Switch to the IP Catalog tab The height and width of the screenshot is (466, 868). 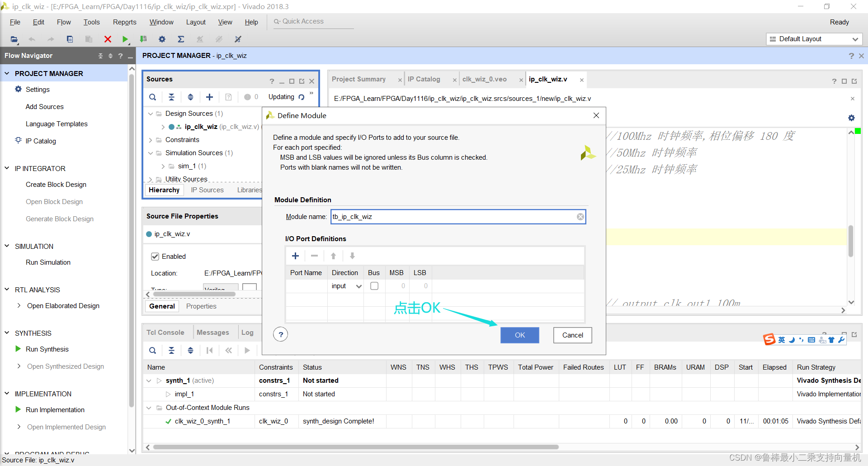coord(424,79)
